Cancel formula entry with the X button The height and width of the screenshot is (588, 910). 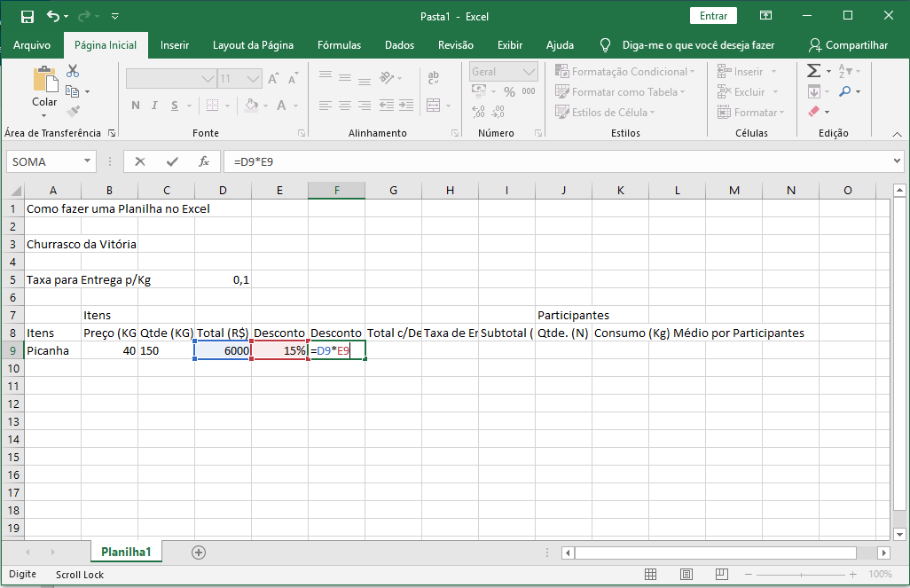[x=140, y=161]
